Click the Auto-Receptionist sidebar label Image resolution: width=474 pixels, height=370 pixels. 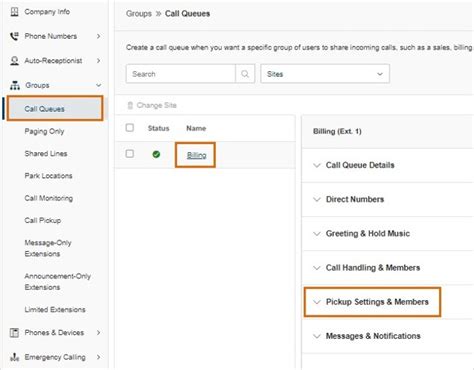[53, 61]
